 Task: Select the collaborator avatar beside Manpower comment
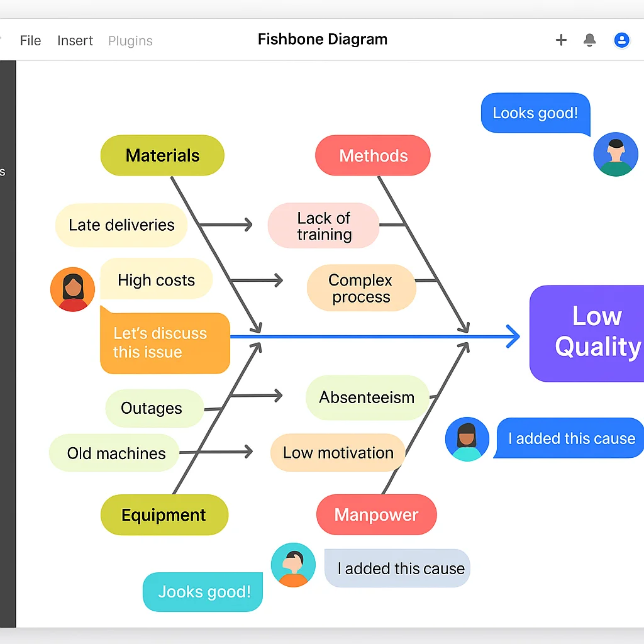(x=293, y=564)
